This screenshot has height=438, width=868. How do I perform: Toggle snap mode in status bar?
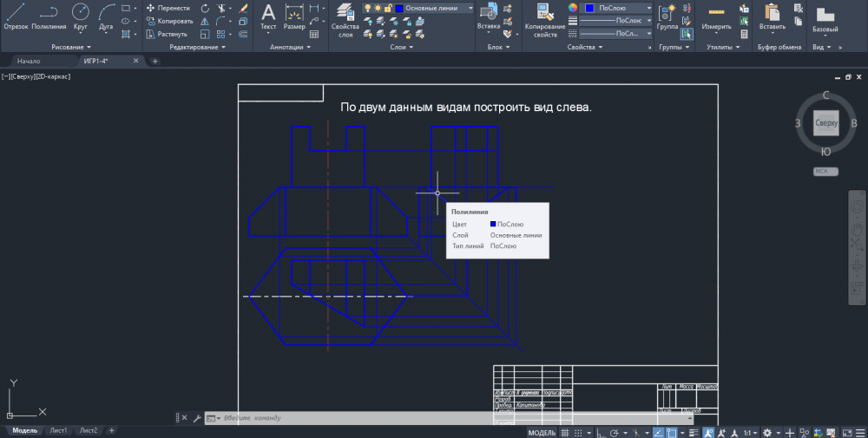578,433
